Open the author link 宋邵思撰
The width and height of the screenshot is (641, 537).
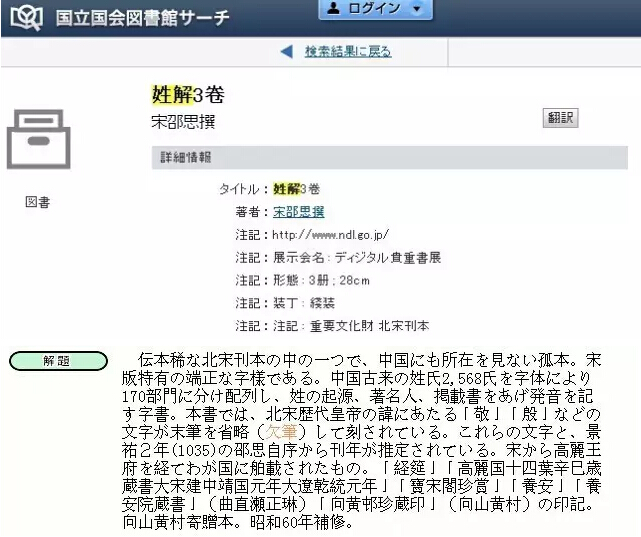pos(298,212)
